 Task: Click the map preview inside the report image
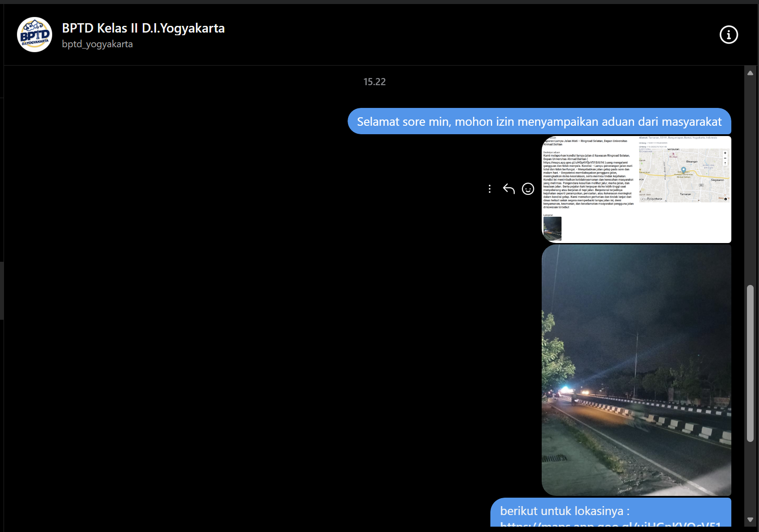[684, 175]
